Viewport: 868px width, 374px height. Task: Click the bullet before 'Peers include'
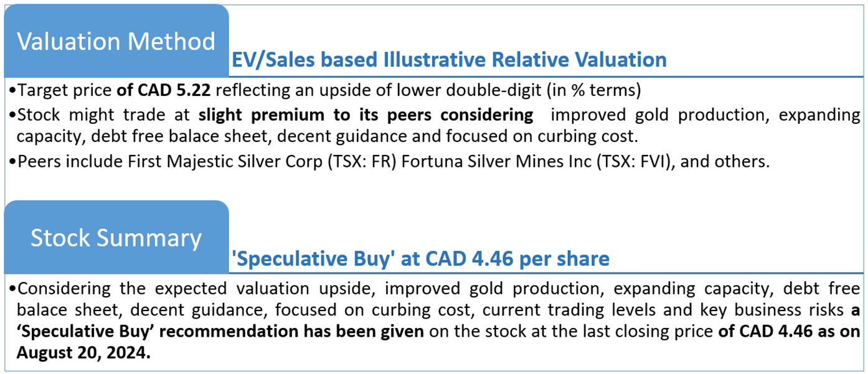(12, 161)
